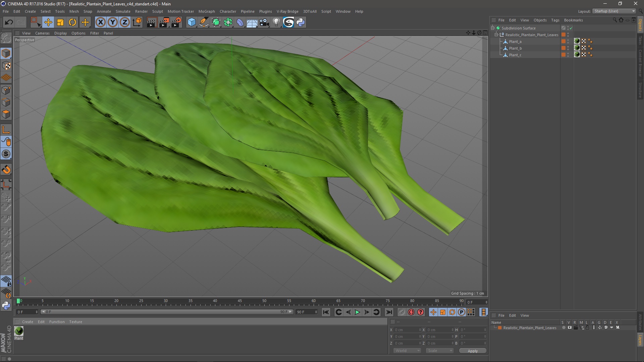644x362 pixels.
Task: Toggle Y axis lock
Action: click(113, 22)
